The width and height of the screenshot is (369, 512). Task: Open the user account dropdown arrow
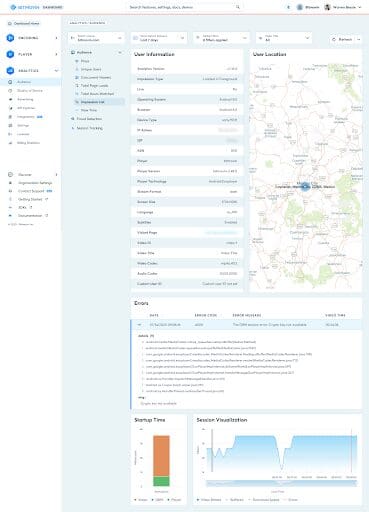click(x=359, y=7)
